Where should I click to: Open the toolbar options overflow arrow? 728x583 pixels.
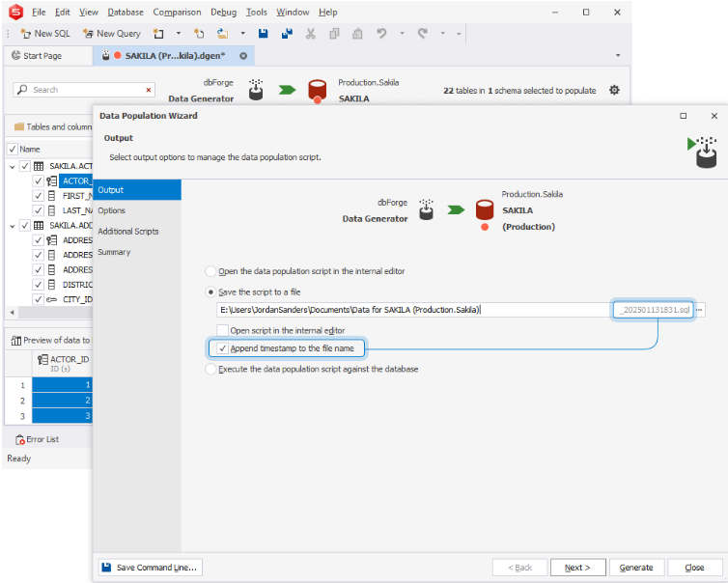pyautogui.click(x=459, y=34)
